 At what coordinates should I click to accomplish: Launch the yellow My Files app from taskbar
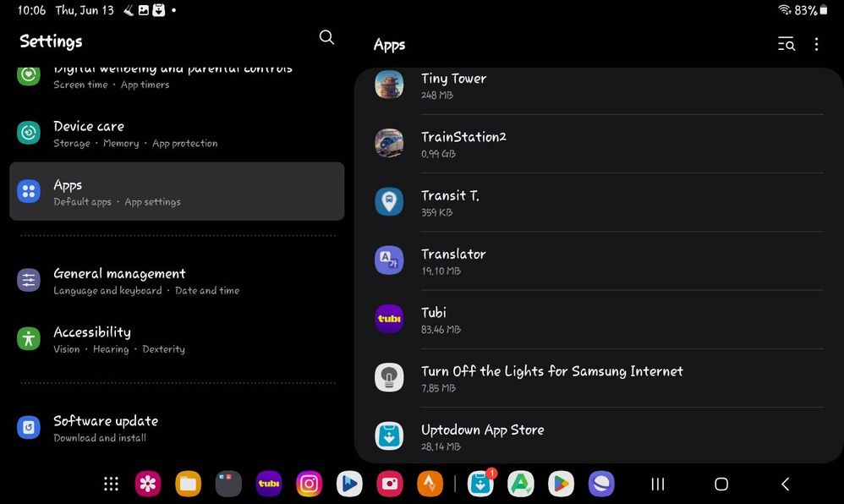coord(188,484)
